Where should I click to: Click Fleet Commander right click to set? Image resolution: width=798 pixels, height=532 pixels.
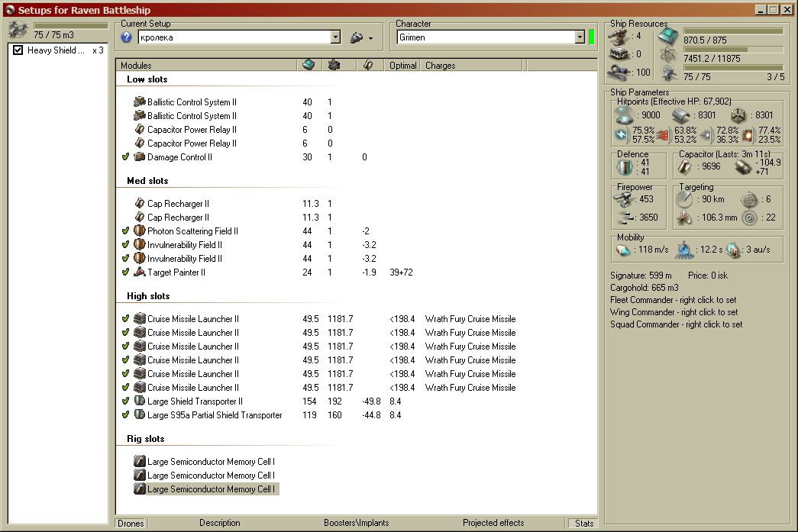673,300
